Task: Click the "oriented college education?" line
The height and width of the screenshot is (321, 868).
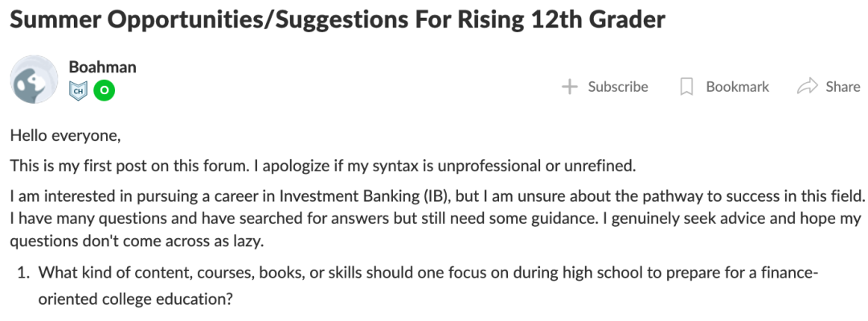Action: point(136,298)
